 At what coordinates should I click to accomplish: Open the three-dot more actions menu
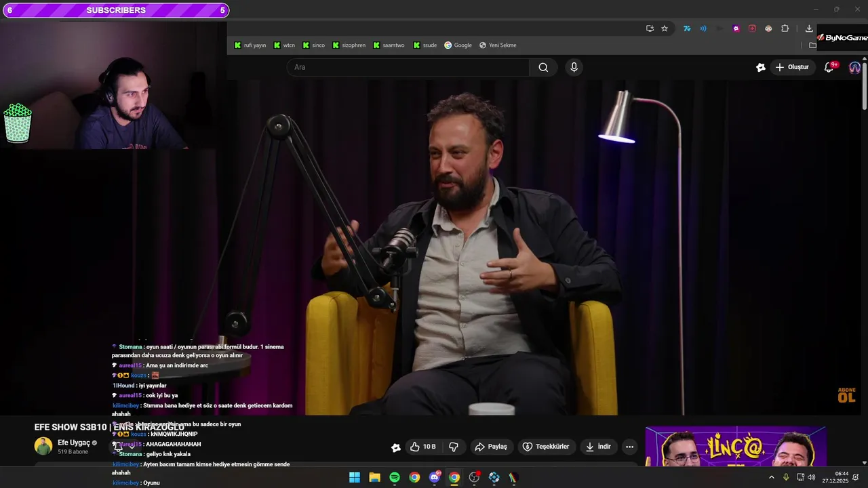point(629,447)
